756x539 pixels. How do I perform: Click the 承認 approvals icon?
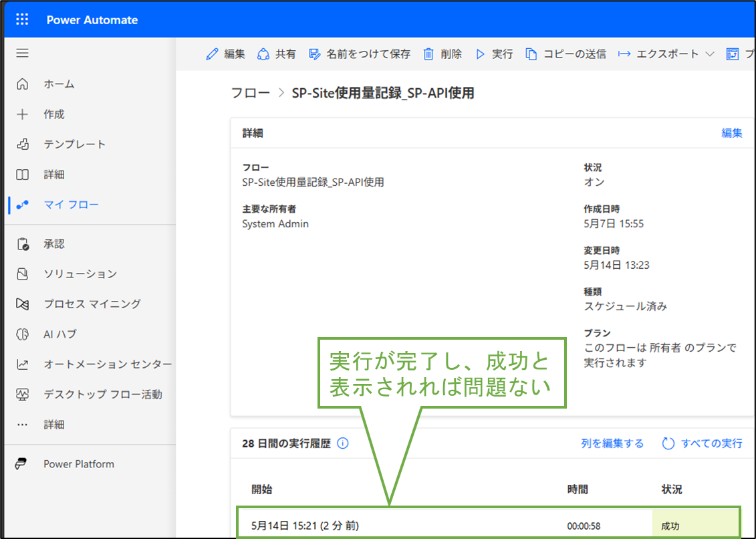click(x=22, y=244)
